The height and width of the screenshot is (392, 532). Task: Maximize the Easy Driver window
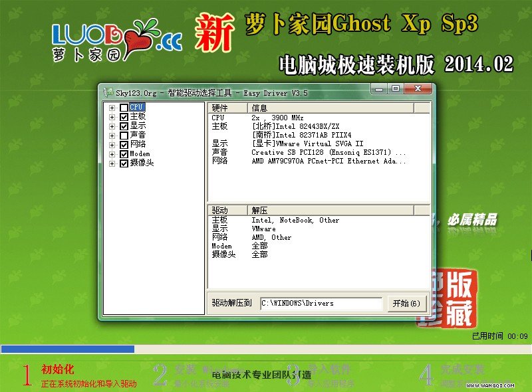click(395, 89)
